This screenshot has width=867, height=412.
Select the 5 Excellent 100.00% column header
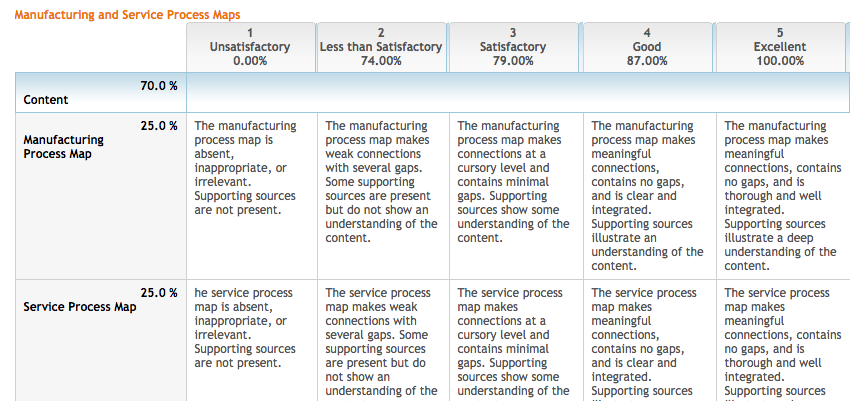click(x=780, y=48)
